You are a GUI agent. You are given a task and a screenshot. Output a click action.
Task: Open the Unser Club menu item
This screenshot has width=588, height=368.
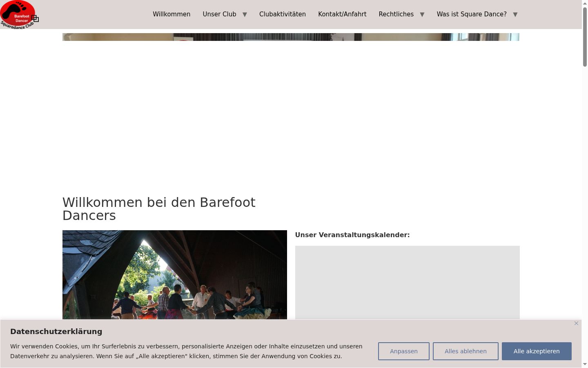219,14
